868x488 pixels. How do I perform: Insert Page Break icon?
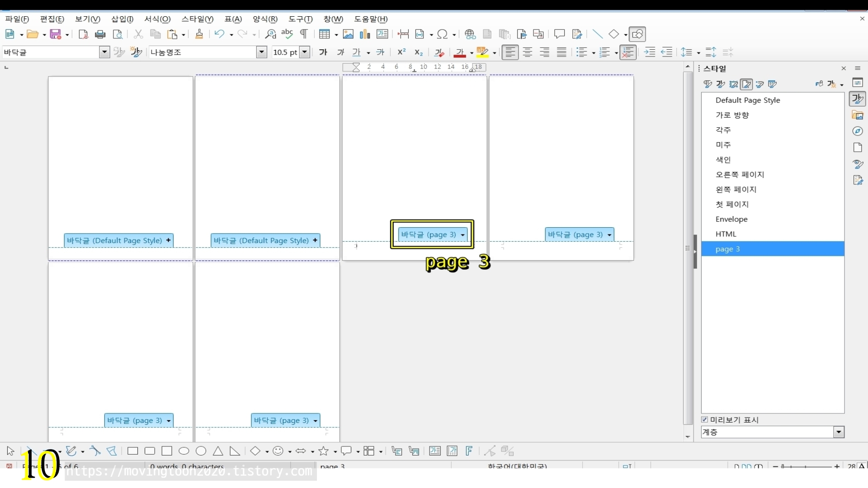403,34
